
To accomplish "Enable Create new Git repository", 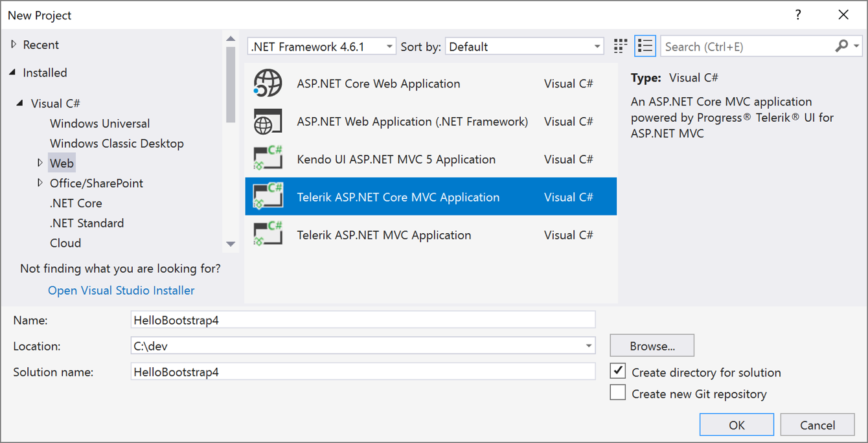I will (618, 393).
